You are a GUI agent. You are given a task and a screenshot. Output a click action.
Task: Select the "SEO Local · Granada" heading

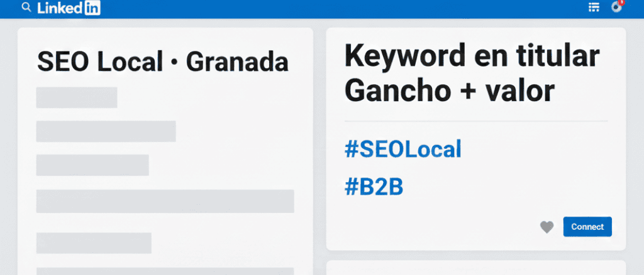tap(162, 62)
